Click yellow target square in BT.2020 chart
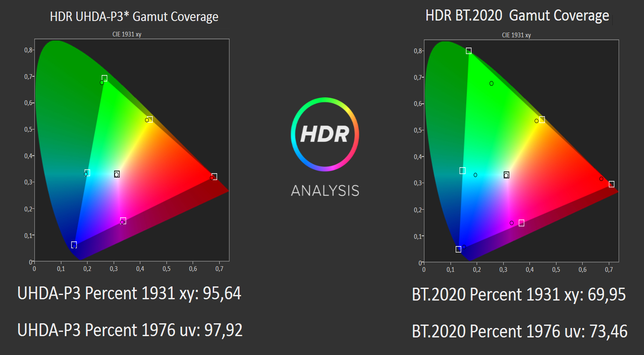This screenshot has height=355, width=644. pyautogui.click(x=542, y=120)
